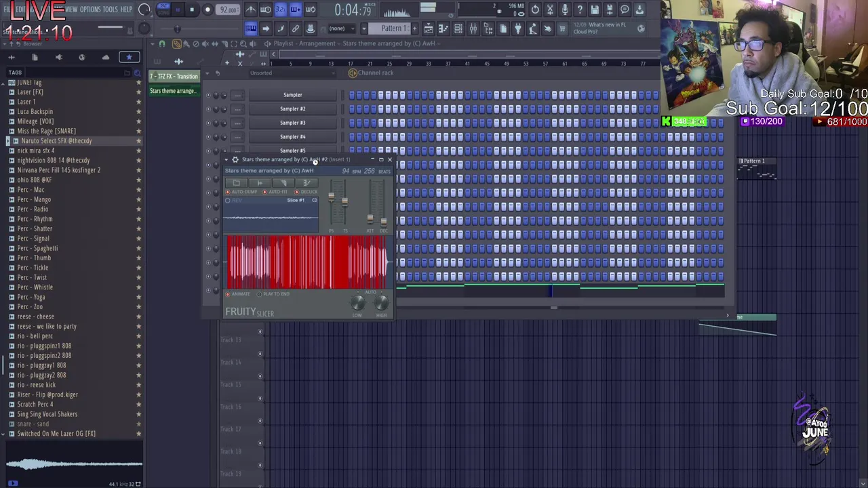This screenshot has height=488, width=868.
Task: Switch PAT/SONG playback mode
Action: [163, 9]
